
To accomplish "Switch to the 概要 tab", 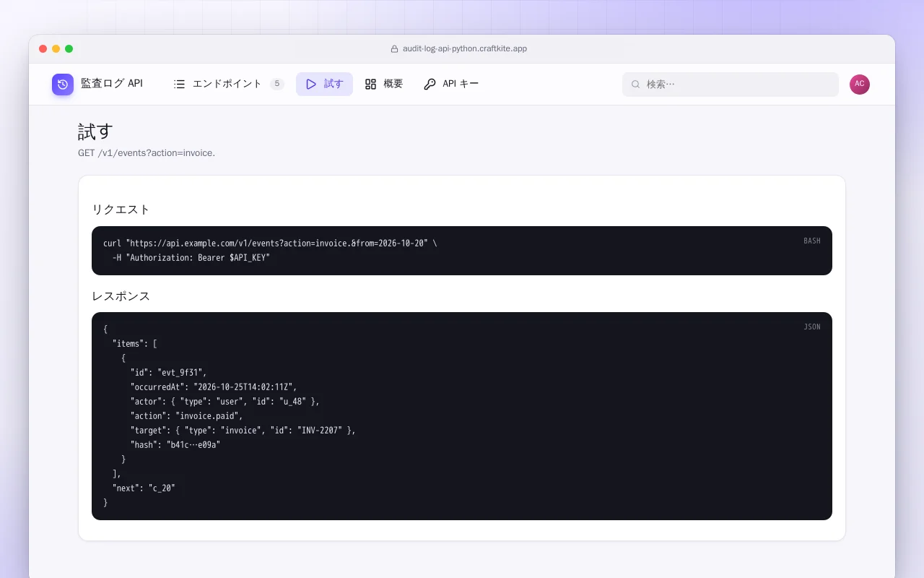I will click(384, 84).
